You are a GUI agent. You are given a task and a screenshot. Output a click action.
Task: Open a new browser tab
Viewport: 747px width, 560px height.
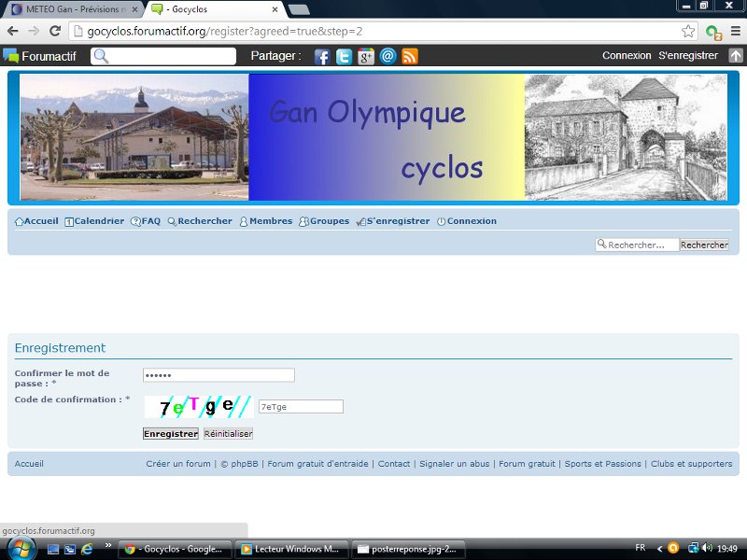pos(299,9)
